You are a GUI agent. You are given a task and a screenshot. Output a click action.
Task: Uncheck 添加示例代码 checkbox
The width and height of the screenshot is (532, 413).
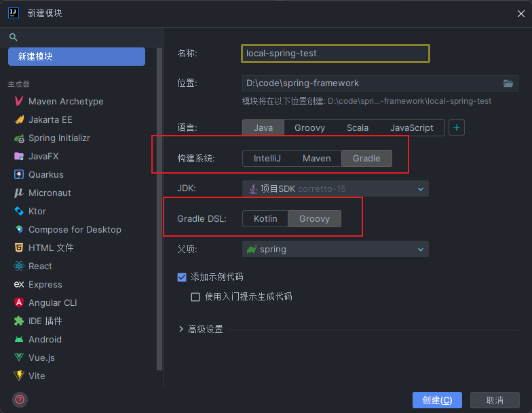(182, 277)
